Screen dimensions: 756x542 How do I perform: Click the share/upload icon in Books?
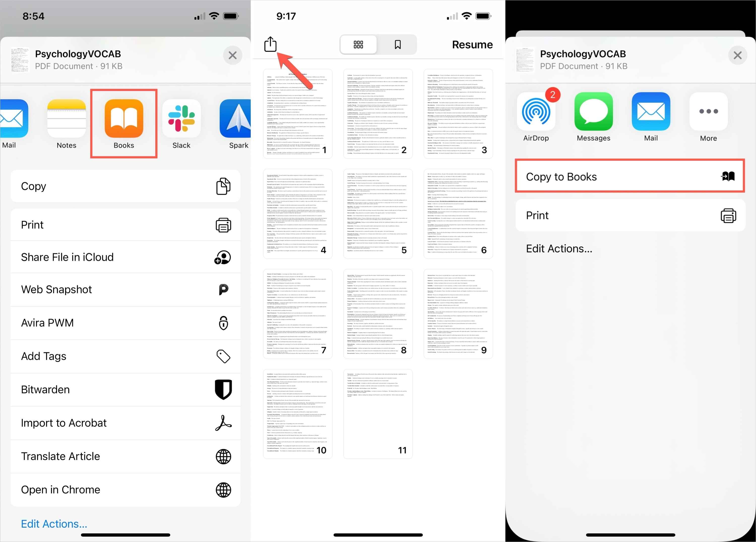271,44
